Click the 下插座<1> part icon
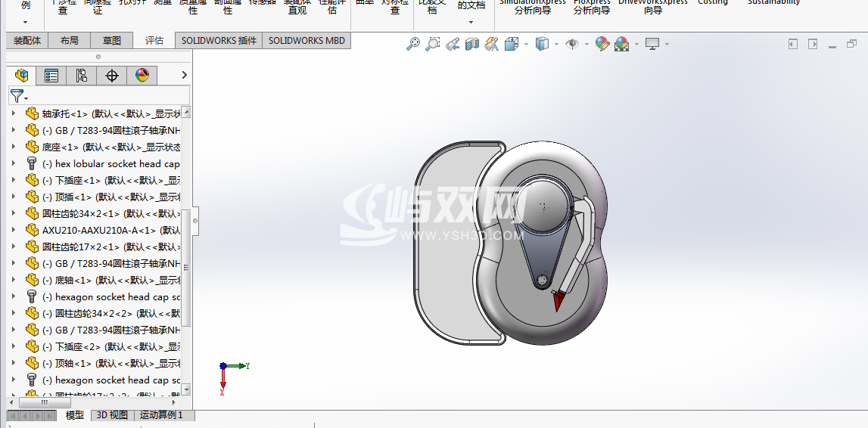 pyautogui.click(x=32, y=180)
